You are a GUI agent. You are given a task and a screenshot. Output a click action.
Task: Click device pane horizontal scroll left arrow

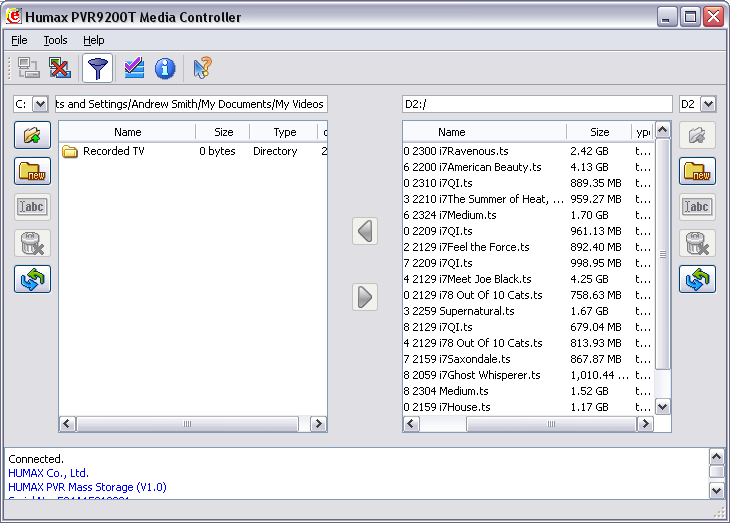tap(411, 423)
